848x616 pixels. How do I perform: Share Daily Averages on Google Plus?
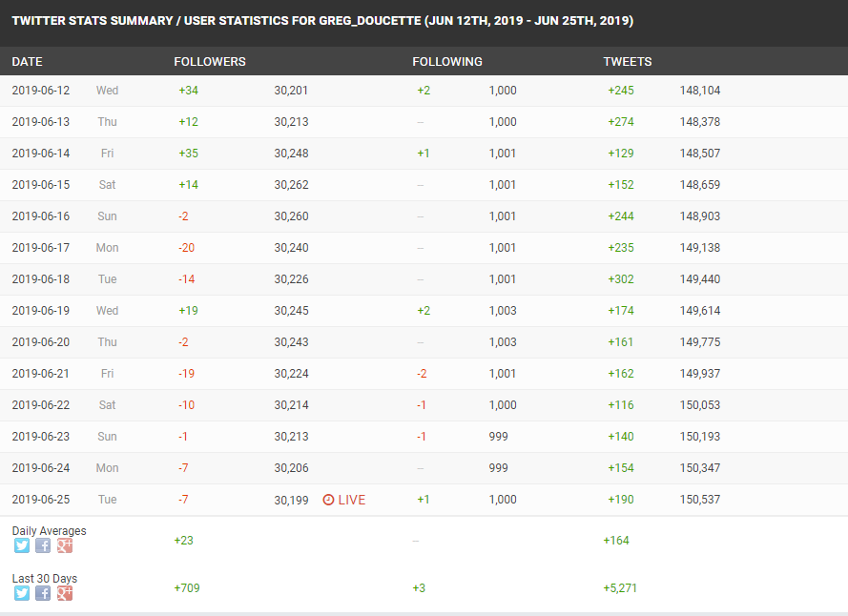(x=65, y=545)
